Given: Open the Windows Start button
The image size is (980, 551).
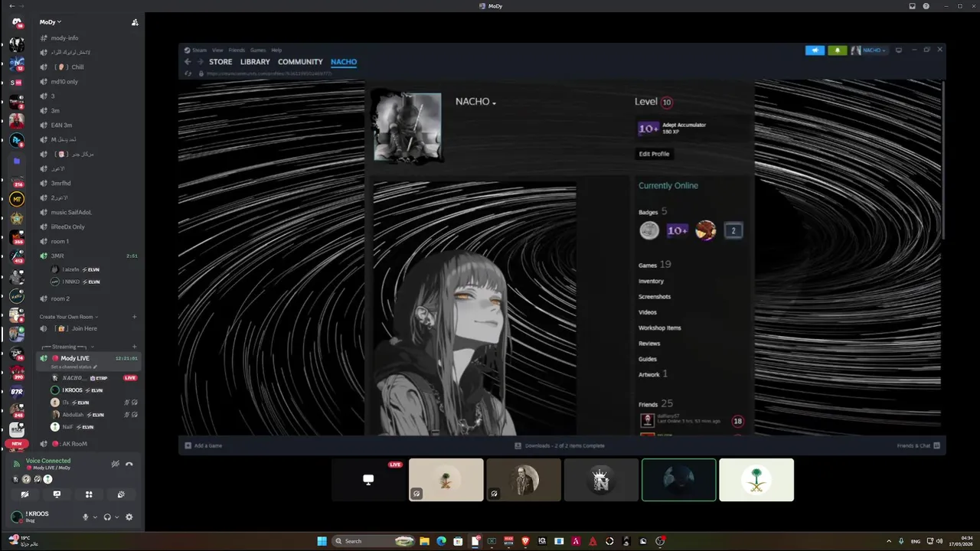Looking at the screenshot, I should (322, 541).
